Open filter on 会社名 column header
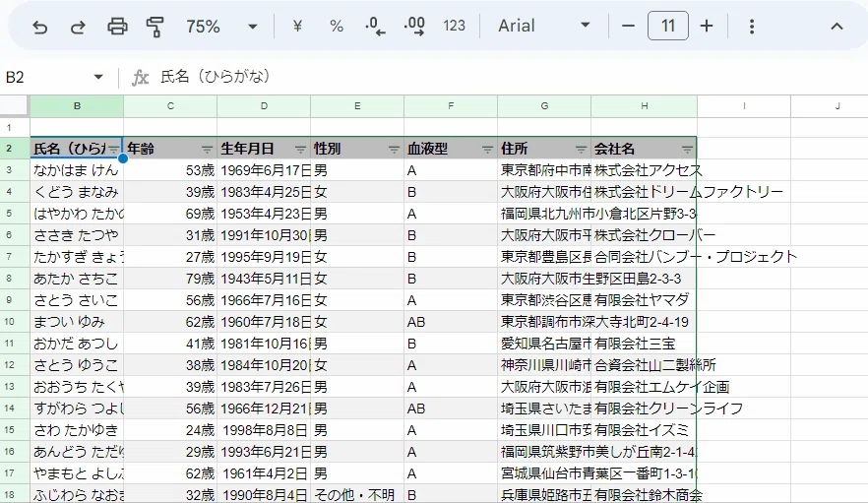The height and width of the screenshot is (503, 868). click(x=687, y=149)
